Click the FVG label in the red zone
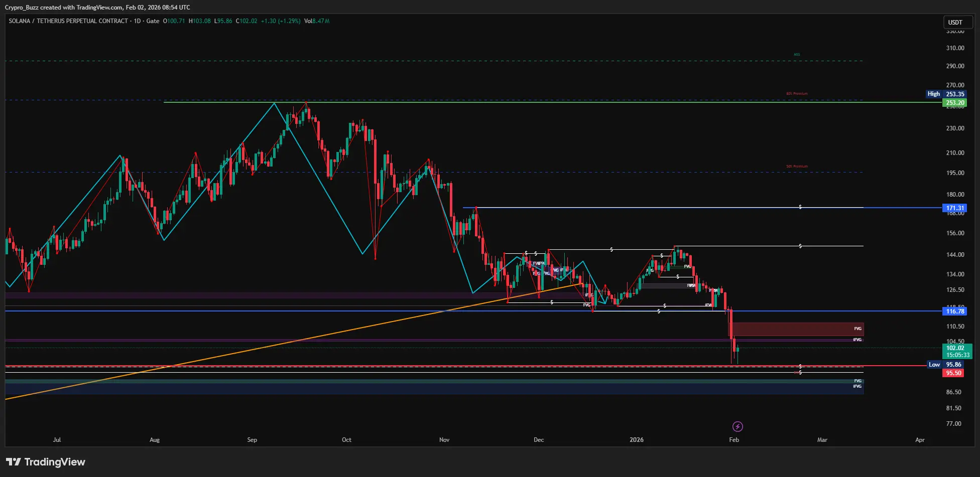 point(857,329)
